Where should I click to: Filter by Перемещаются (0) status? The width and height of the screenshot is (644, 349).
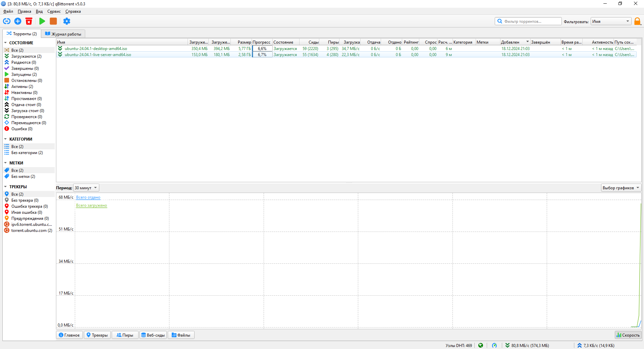pyautogui.click(x=29, y=123)
